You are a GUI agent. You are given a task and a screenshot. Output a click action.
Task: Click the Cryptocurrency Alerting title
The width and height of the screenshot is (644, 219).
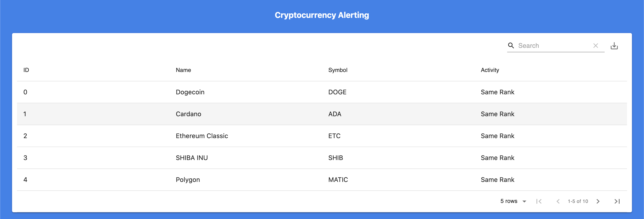coord(322,15)
